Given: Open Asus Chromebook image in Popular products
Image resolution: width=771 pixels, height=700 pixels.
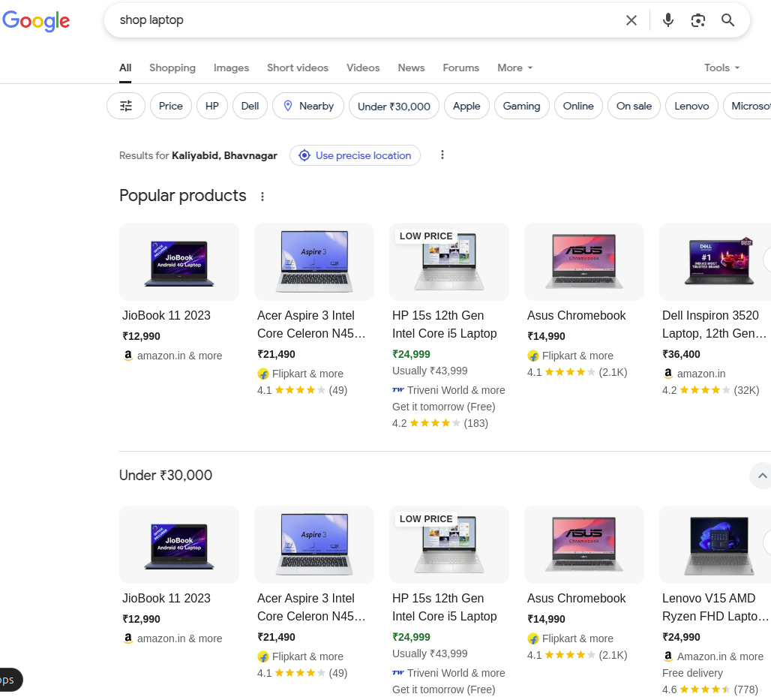Looking at the screenshot, I should point(584,262).
